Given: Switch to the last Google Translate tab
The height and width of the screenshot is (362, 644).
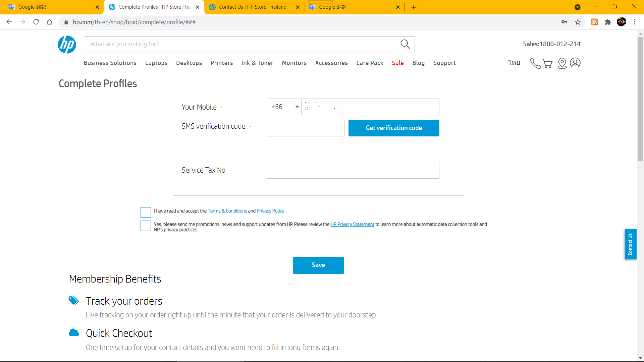Looking at the screenshot, I should (354, 7).
